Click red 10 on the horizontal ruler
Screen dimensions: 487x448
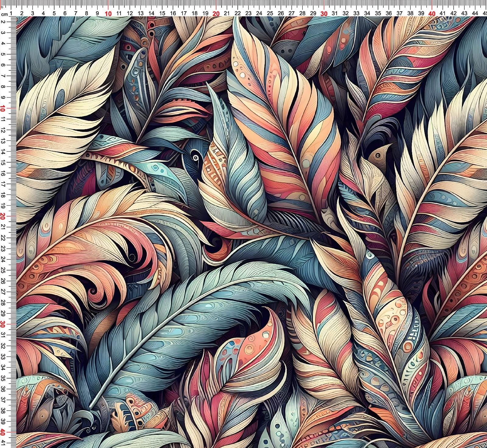[x=108, y=13]
